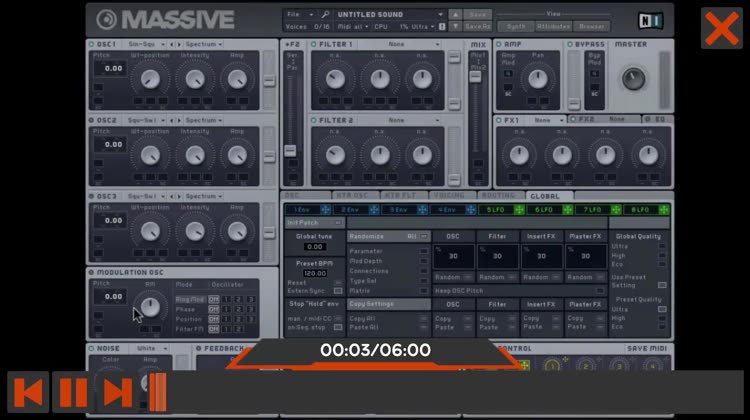The width and height of the screenshot is (750, 420).
Task: Click the OSC2 Intensity knob
Action: coord(195,155)
